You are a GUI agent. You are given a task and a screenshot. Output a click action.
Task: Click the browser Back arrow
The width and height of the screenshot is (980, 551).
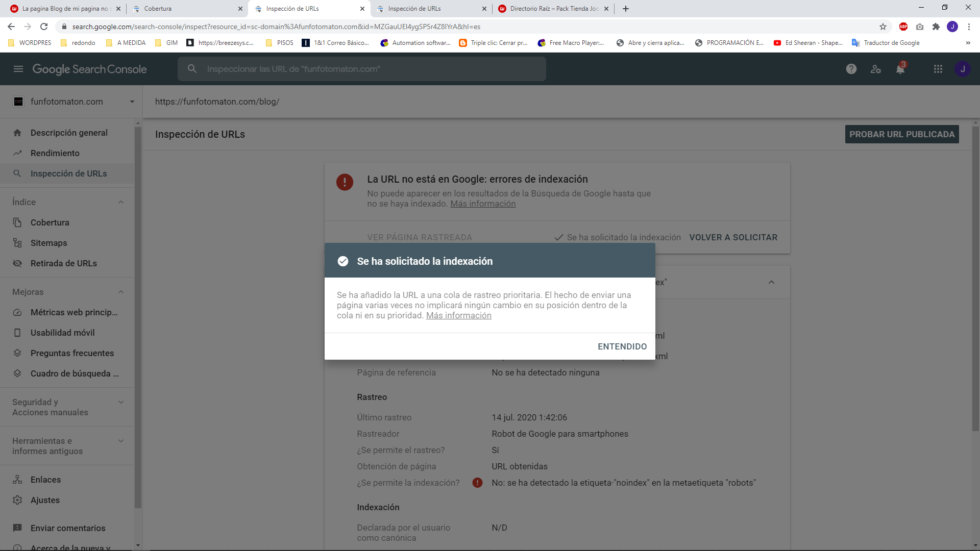coord(11,27)
